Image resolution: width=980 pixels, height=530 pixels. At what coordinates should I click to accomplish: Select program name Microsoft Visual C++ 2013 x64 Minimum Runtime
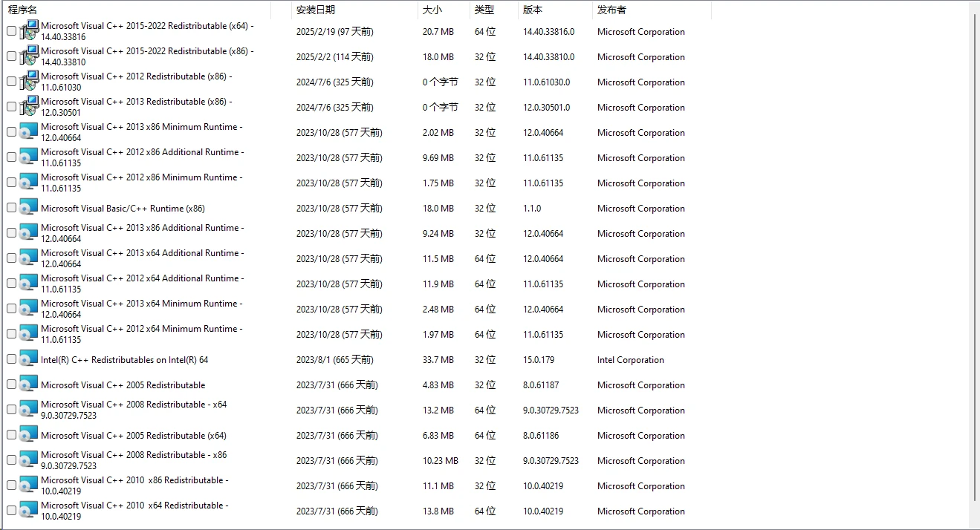(x=141, y=309)
